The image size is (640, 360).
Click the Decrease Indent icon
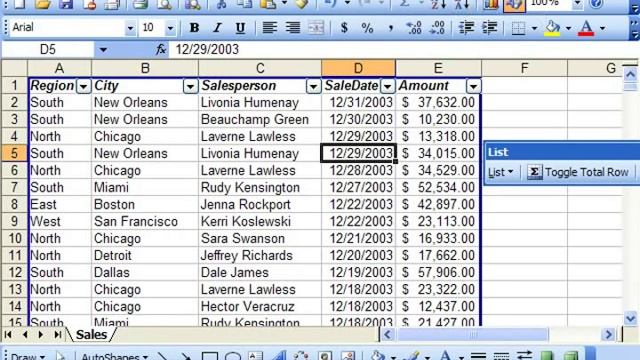tap(466, 28)
